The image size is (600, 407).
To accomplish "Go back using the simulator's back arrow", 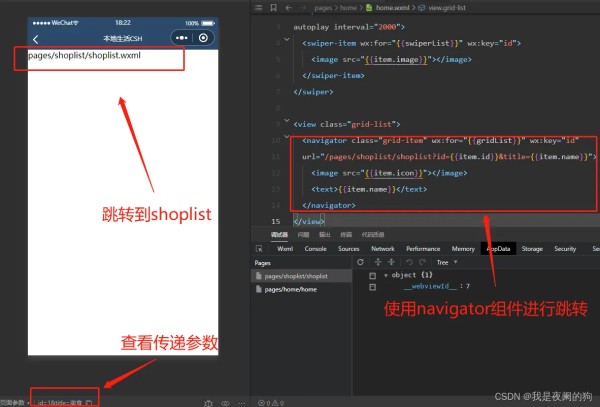I will 36,39.
